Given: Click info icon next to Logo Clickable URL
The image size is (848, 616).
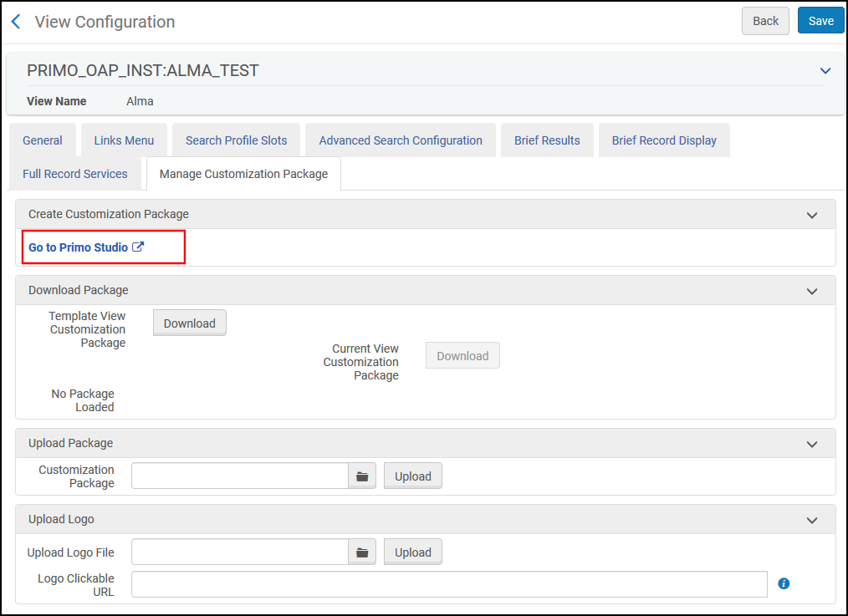Looking at the screenshot, I should (784, 583).
